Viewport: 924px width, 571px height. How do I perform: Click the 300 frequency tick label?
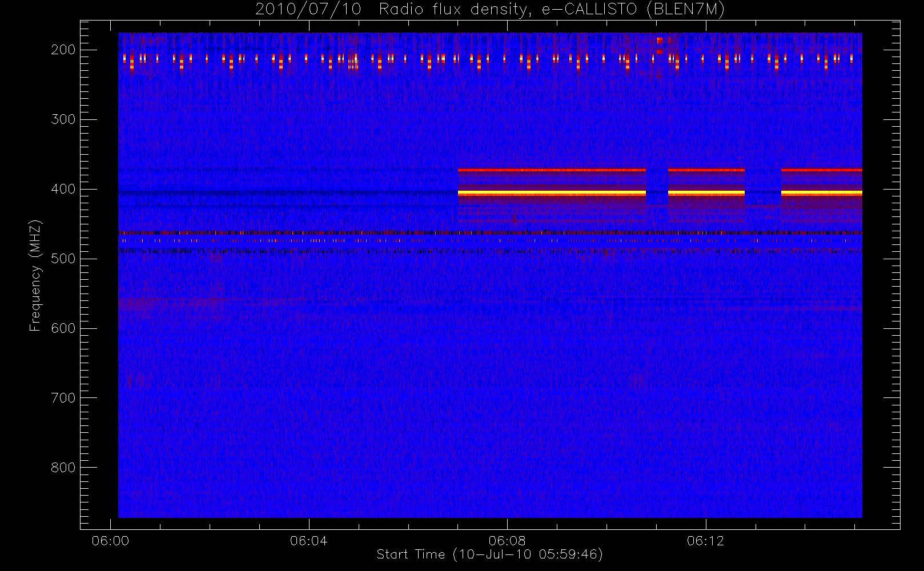point(63,119)
